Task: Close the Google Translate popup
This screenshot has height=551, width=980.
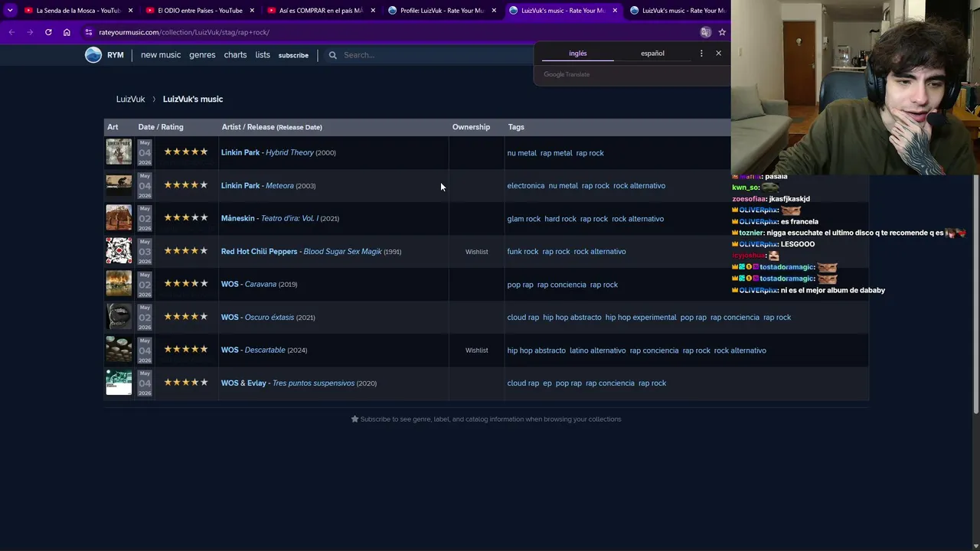Action: click(x=718, y=54)
